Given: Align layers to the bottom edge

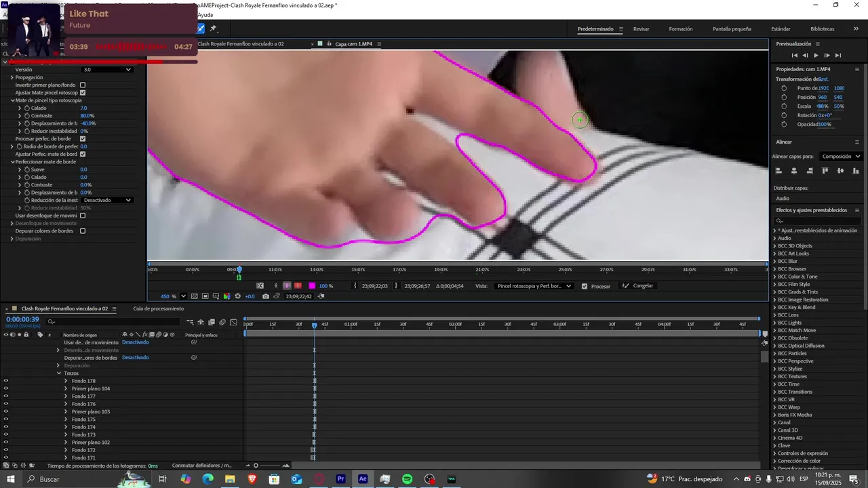Looking at the screenshot, I should (856, 171).
